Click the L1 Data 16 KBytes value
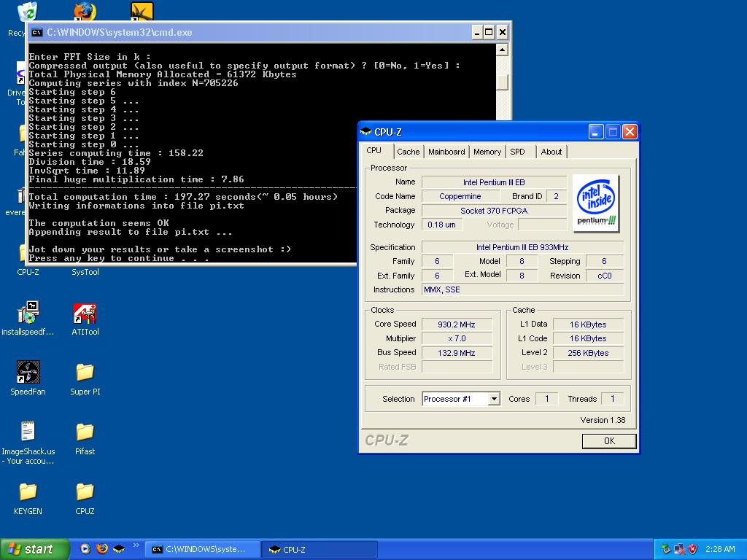 588,324
